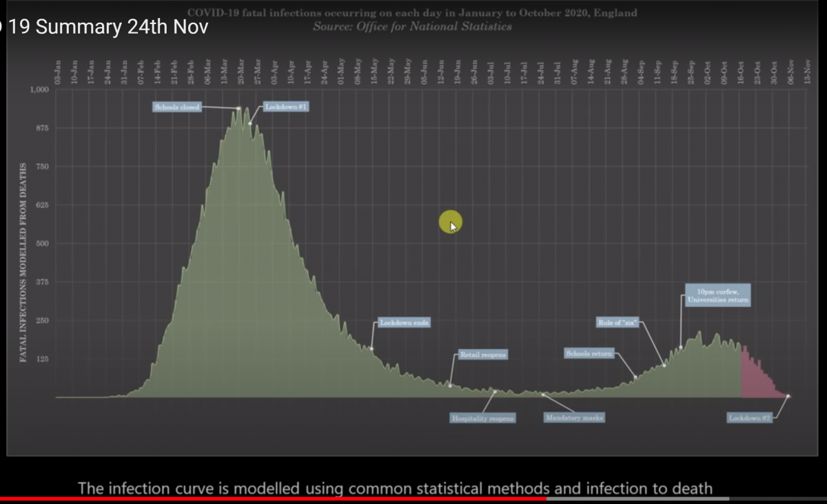Click the chart source 'Office for National Statistics'
Image resolution: width=827 pixels, height=504 pixels.
point(412,26)
